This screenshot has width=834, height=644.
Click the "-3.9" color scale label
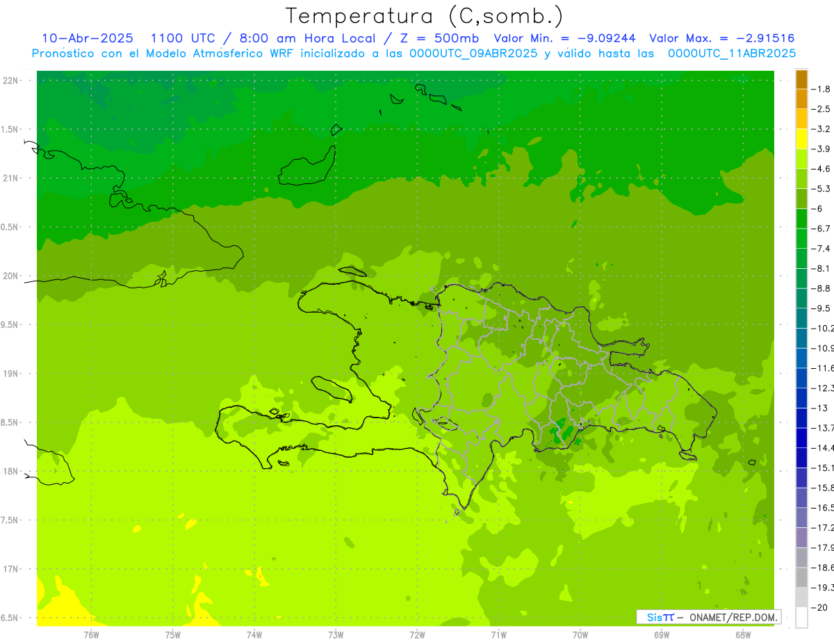click(821, 149)
